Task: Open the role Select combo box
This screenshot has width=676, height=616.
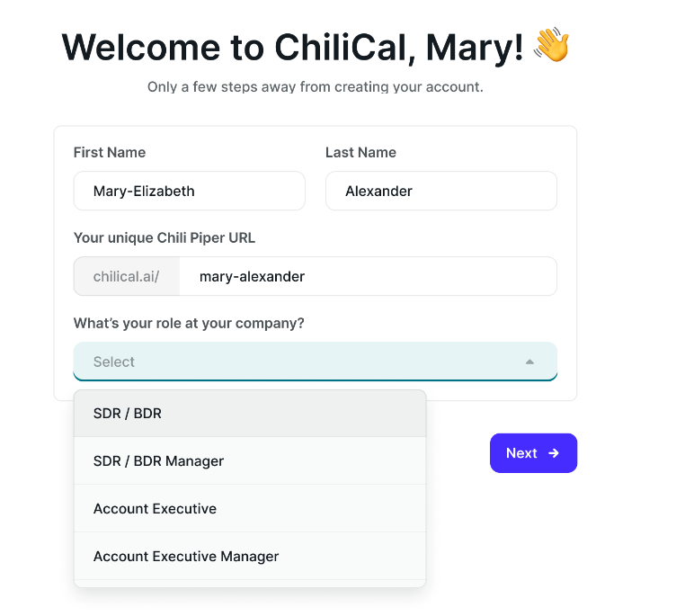Action: pyautogui.click(x=316, y=362)
